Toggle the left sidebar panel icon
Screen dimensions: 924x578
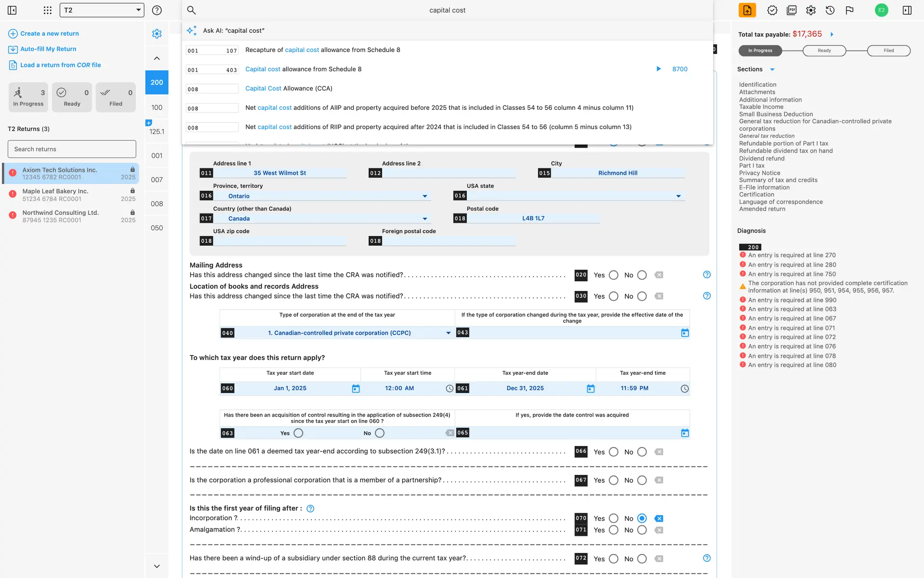12,10
